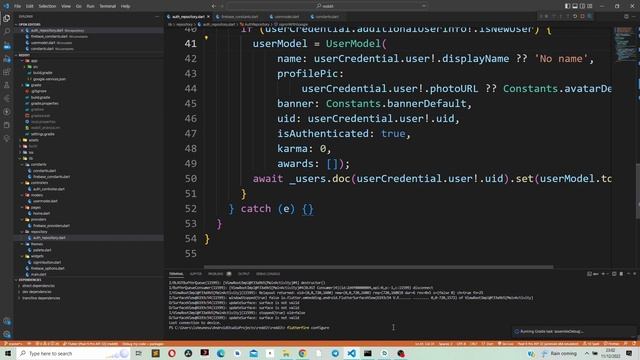Open the Edit menu
This screenshot has width=640, height=360.
click(x=30, y=6)
